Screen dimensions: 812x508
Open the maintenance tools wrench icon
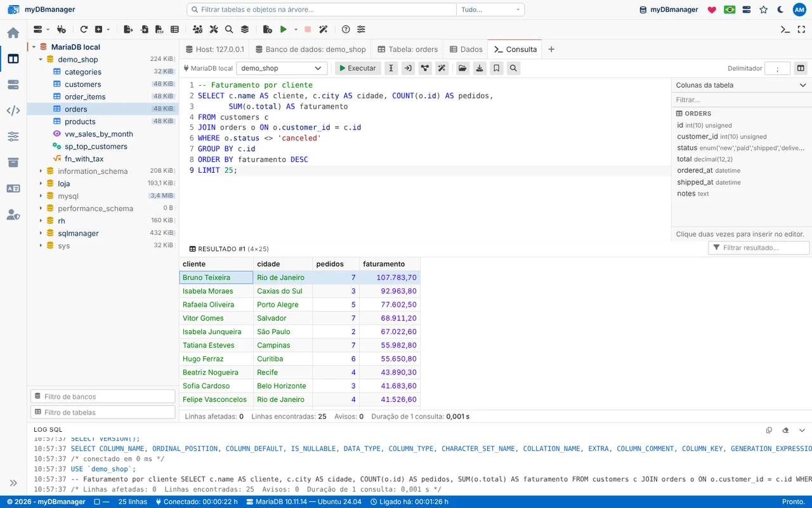coord(214,29)
